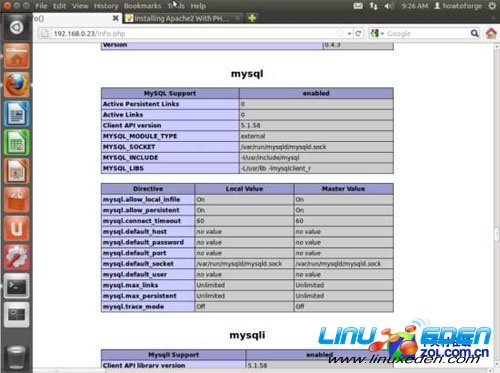Click the mysql.connect_timeout directive
This screenshot has width=500, height=373.
point(148,221)
